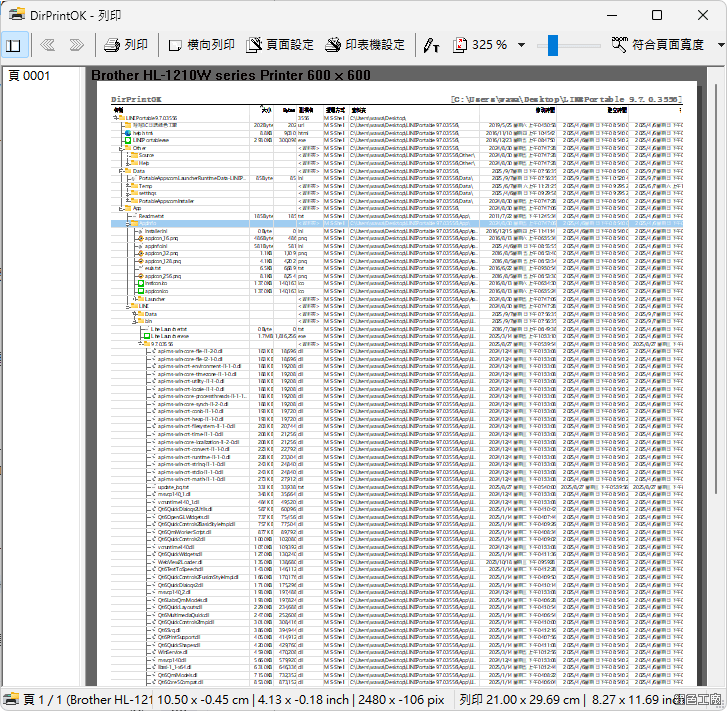Go to the previous page arrows
Screen dimensions: 727x711
46,45
